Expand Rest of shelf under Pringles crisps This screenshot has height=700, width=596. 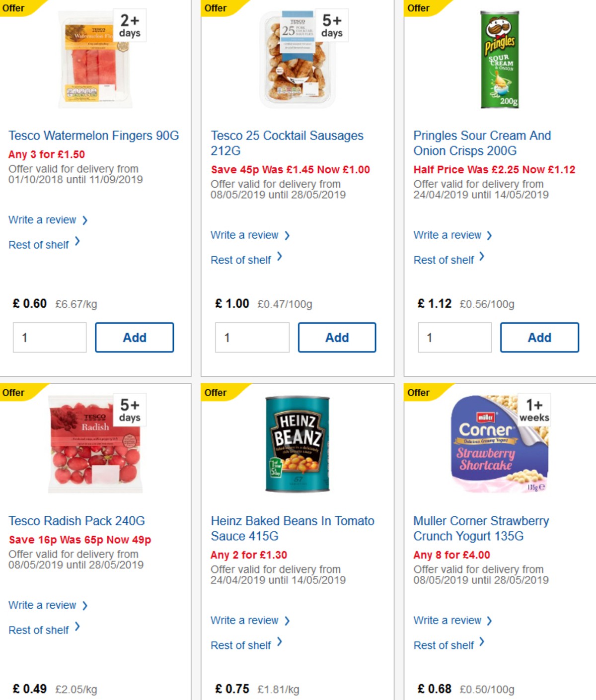click(x=443, y=259)
